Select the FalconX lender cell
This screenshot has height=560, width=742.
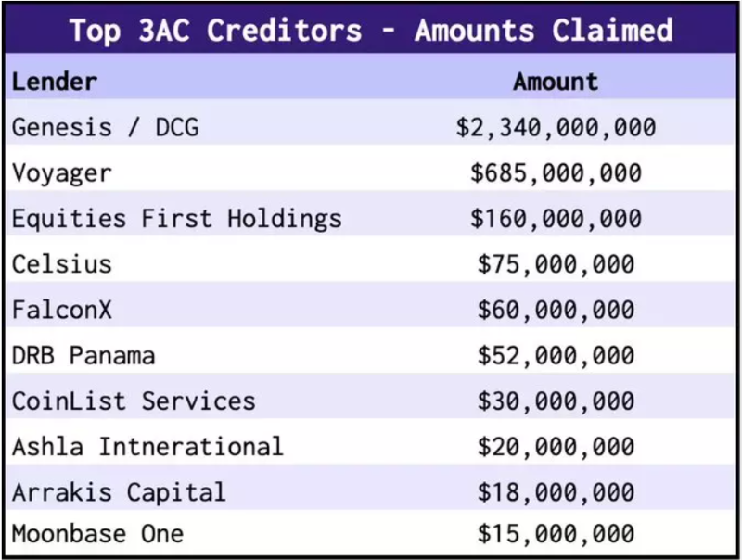(x=61, y=310)
